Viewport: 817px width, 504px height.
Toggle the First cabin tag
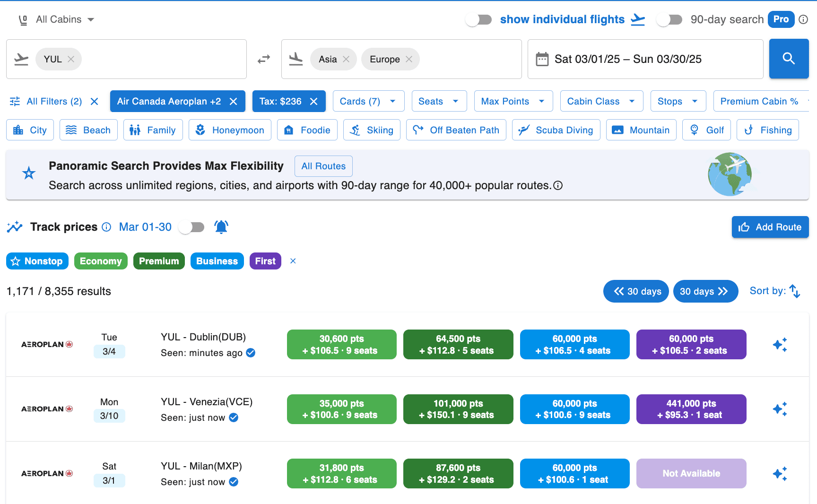(265, 261)
